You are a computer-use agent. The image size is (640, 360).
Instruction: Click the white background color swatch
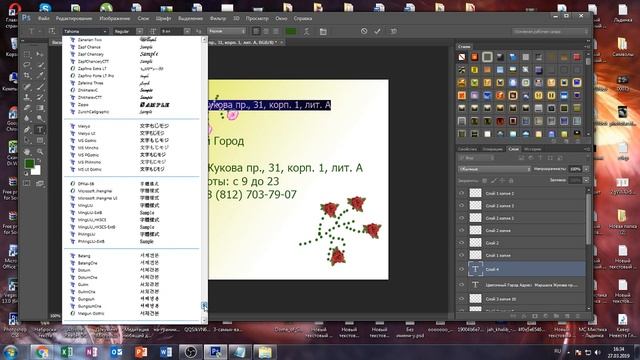point(37,171)
